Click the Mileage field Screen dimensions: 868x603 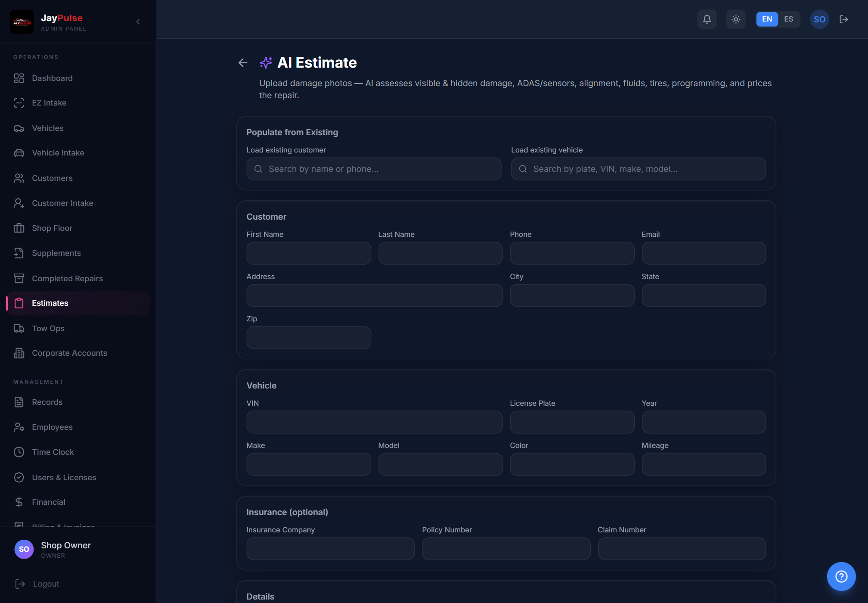[x=704, y=464]
